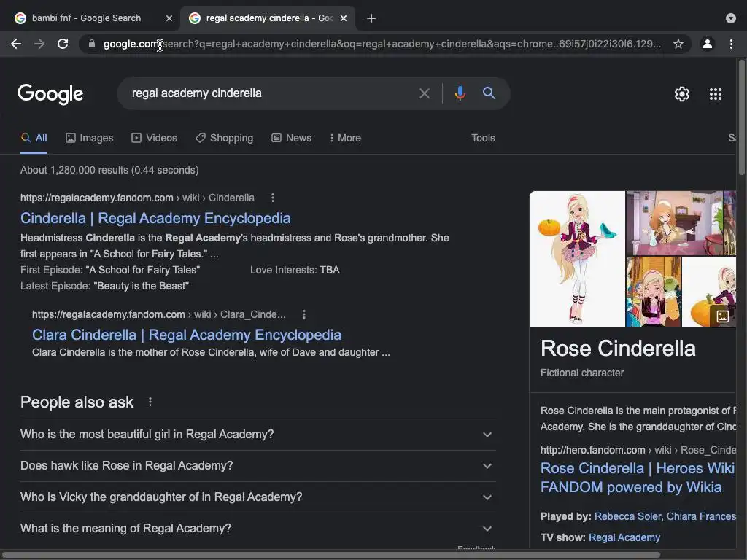This screenshot has width=747, height=560.
Task: Open the kitchen scene thumbnail in knowledge panel
Action: coord(674,223)
